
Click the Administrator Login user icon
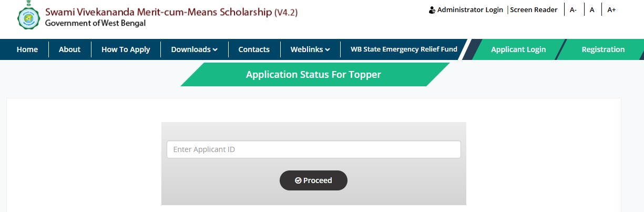[x=432, y=10]
